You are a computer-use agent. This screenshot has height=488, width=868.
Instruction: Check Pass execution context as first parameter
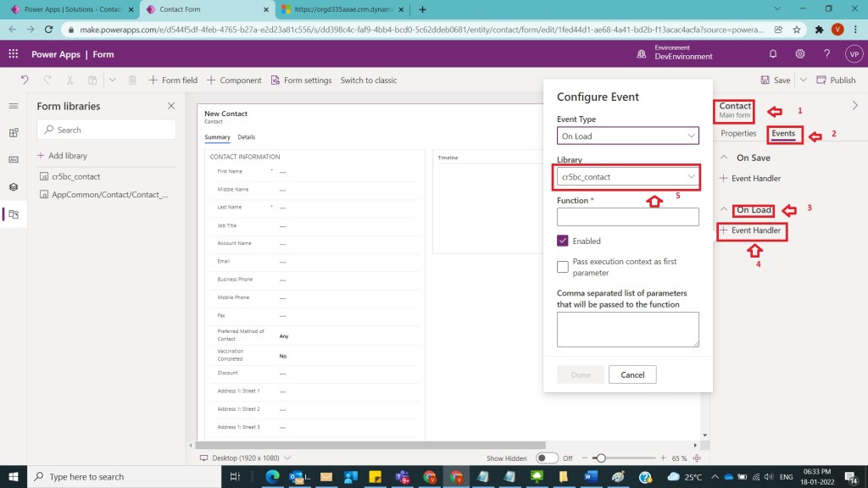coord(563,267)
